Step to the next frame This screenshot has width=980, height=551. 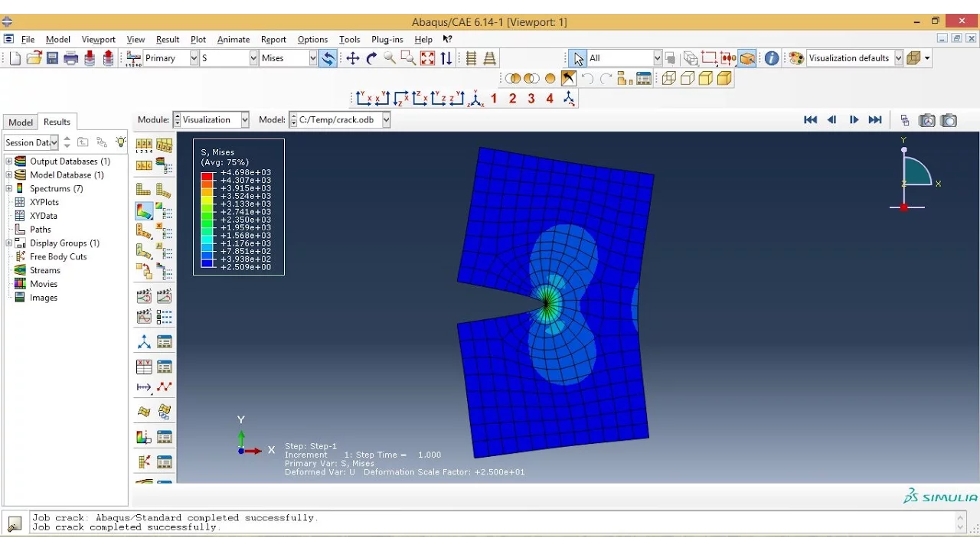point(854,120)
